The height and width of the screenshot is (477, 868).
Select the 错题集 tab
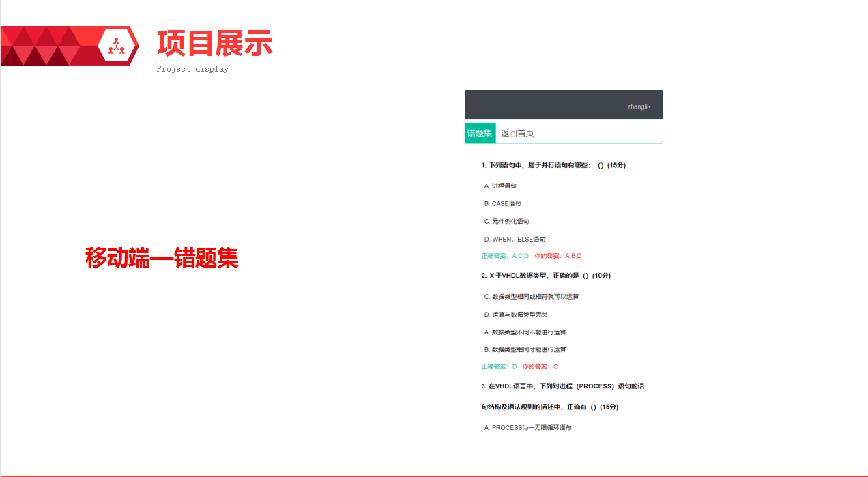point(480,133)
